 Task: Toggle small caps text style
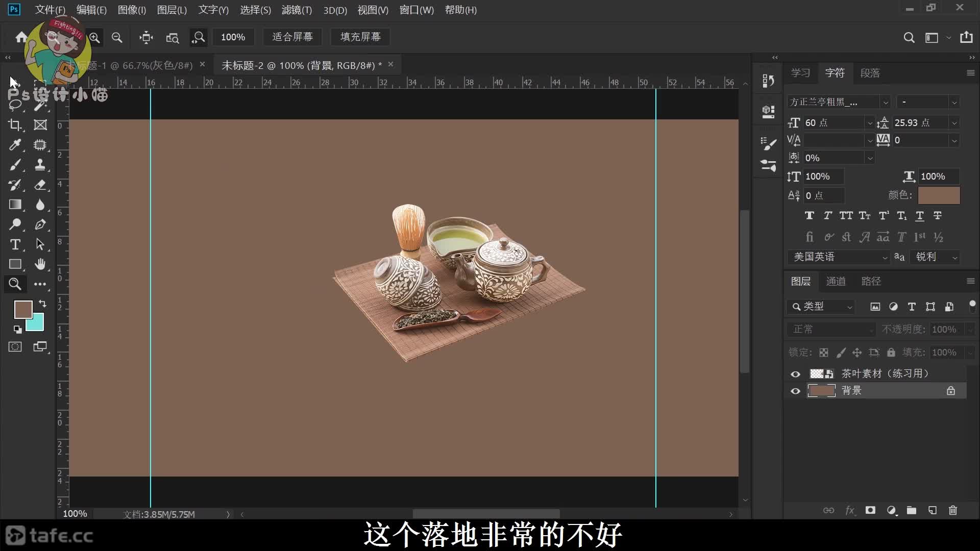click(x=865, y=216)
